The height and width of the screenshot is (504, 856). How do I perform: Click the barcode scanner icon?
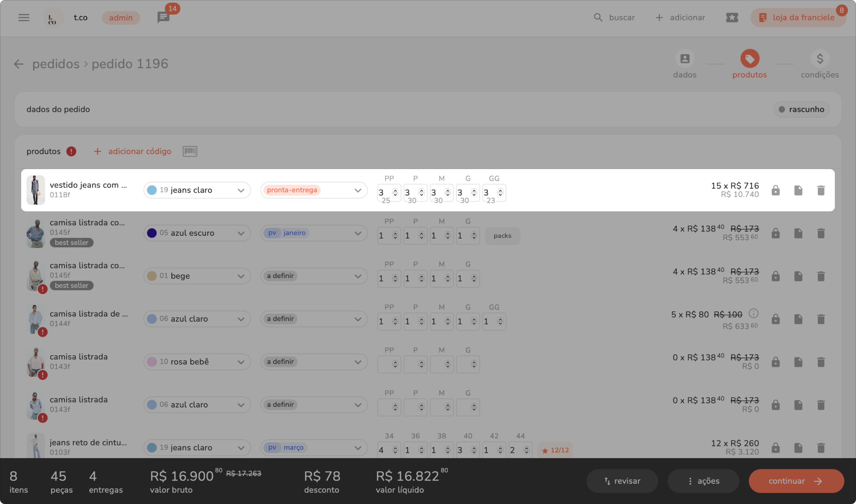(190, 151)
